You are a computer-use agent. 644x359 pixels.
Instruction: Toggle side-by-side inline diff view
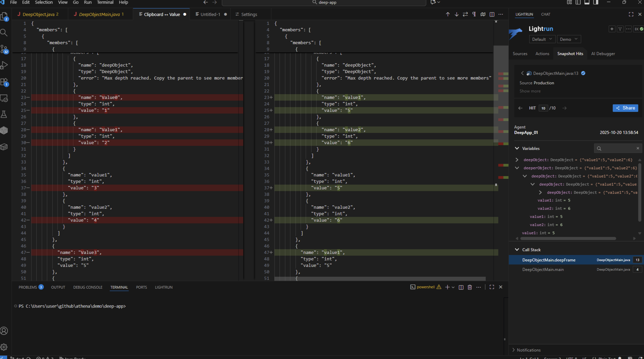pyautogui.click(x=492, y=14)
